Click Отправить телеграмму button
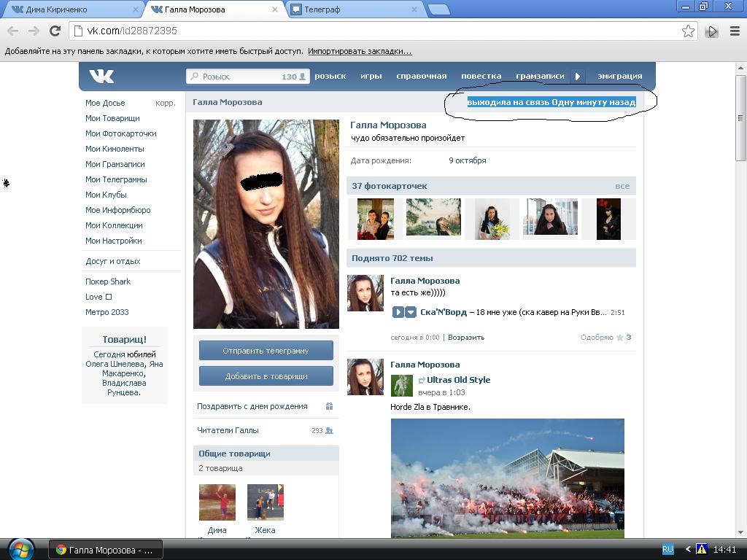The image size is (747, 560). [x=266, y=351]
